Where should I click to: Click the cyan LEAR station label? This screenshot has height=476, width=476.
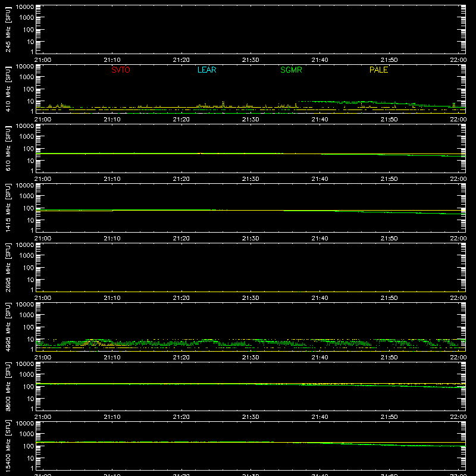(x=206, y=70)
